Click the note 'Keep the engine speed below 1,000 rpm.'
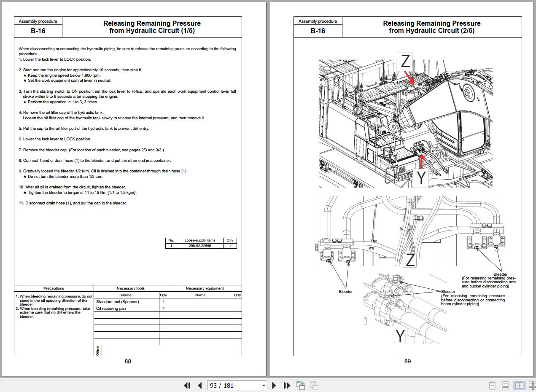536x392 pixels. (62, 75)
